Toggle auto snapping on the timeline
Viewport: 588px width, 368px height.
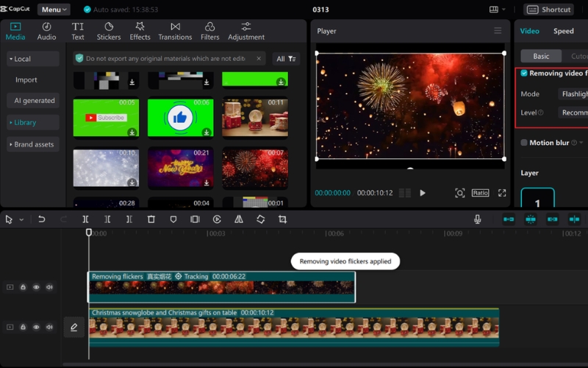coord(531,219)
